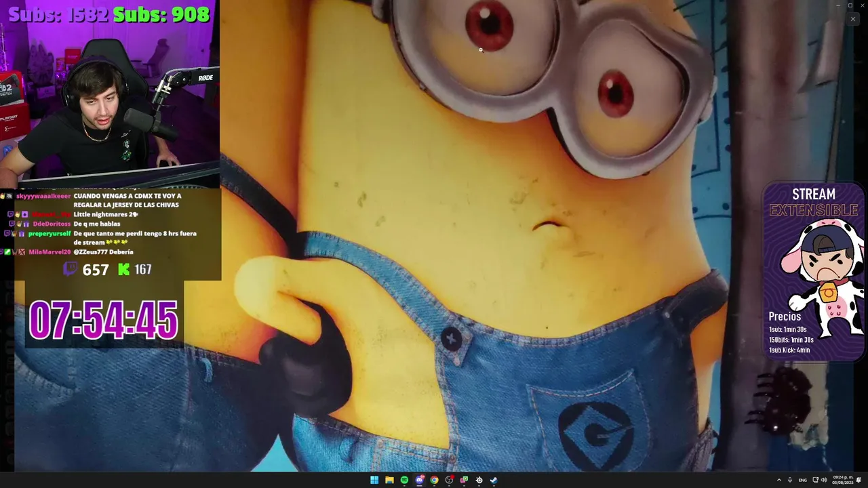This screenshot has width=868, height=488.
Task: Open OBS Studio from the taskbar
Action: pyautogui.click(x=449, y=480)
